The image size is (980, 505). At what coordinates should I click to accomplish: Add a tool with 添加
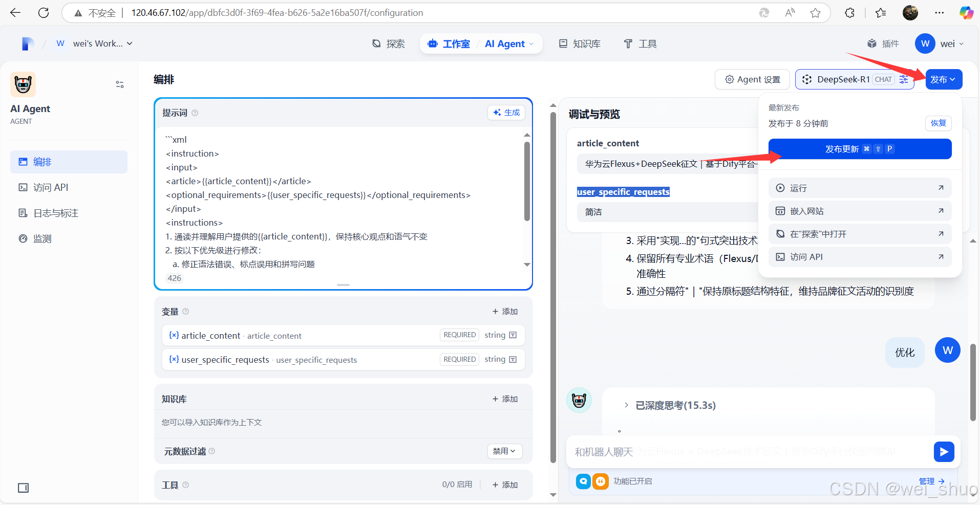click(505, 485)
